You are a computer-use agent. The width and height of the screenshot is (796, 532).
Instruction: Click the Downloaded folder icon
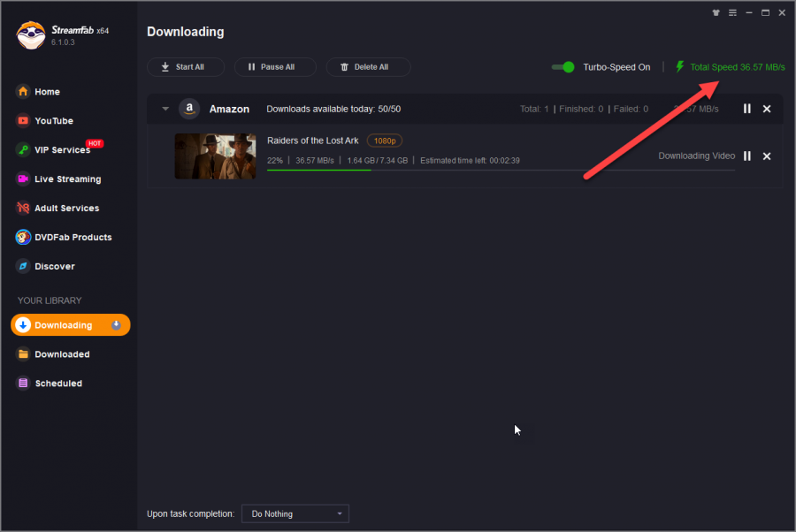[23, 354]
